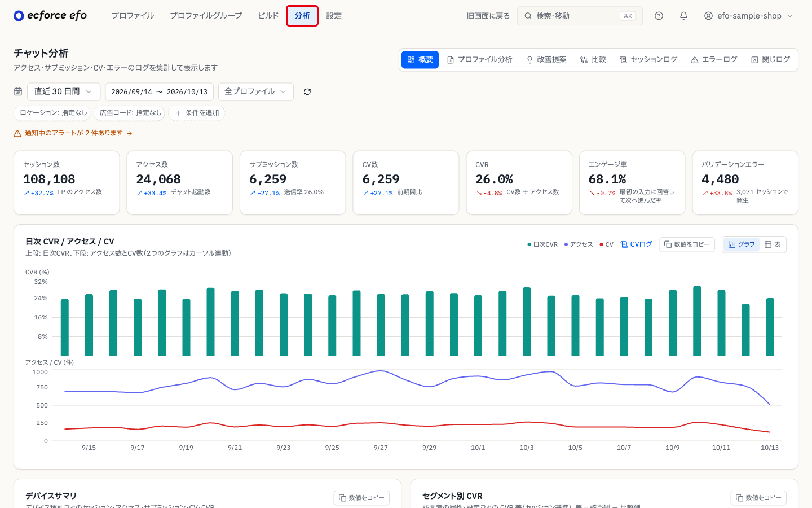Switch chart view to グラフ
Screen dimensions: 812x508
[x=742, y=244]
